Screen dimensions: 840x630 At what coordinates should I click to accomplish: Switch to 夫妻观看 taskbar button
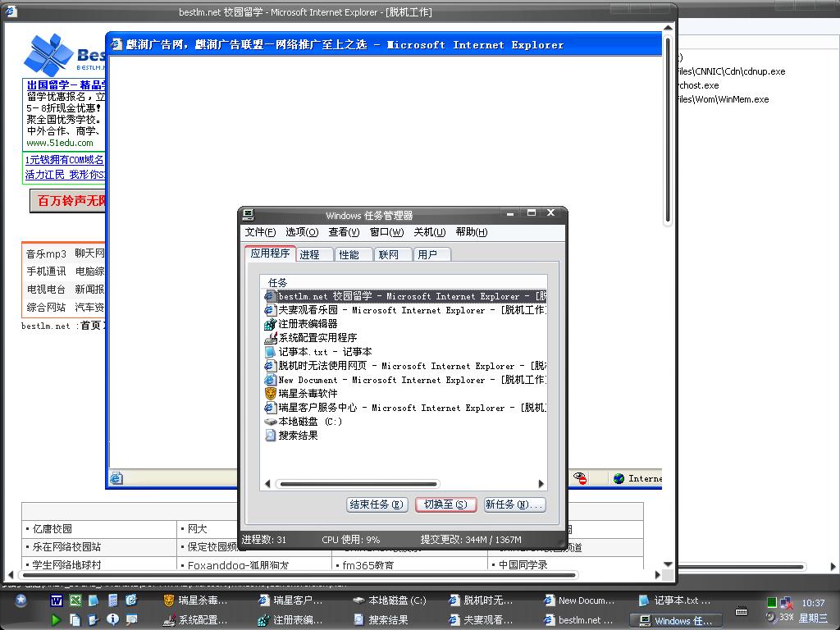tap(481, 620)
